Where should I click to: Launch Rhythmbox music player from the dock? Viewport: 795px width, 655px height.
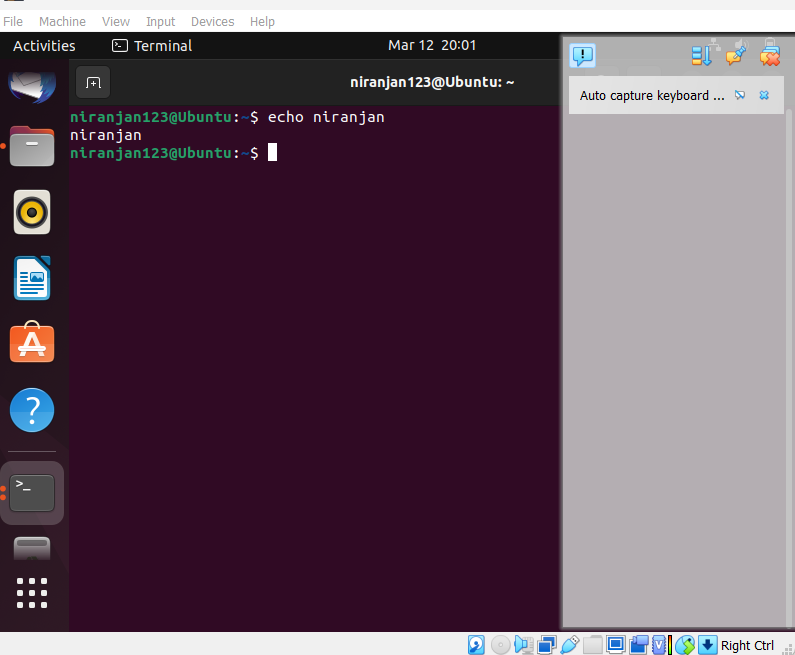click(x=32, y=212)
